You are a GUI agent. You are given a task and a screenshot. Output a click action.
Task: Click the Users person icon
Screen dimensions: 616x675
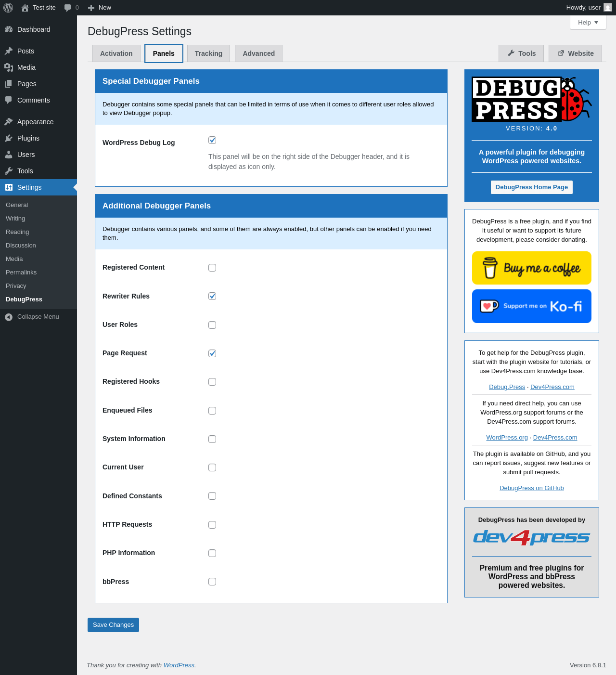pyautogui.click(x=9, y=155)
